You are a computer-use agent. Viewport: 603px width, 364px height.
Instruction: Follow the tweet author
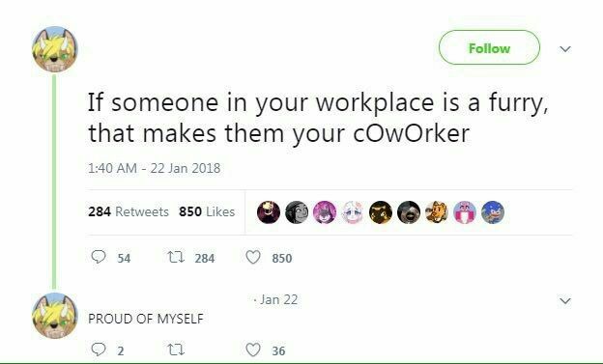(489, 47)
